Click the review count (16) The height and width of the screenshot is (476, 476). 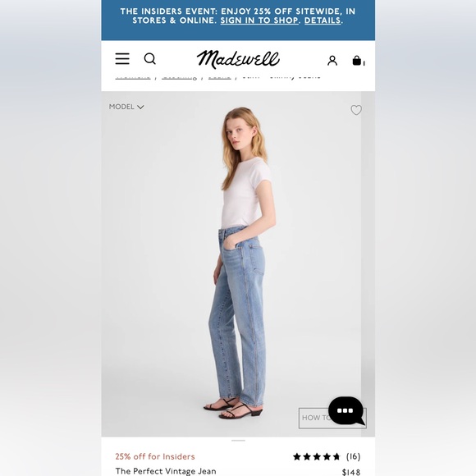coord(353,456)
